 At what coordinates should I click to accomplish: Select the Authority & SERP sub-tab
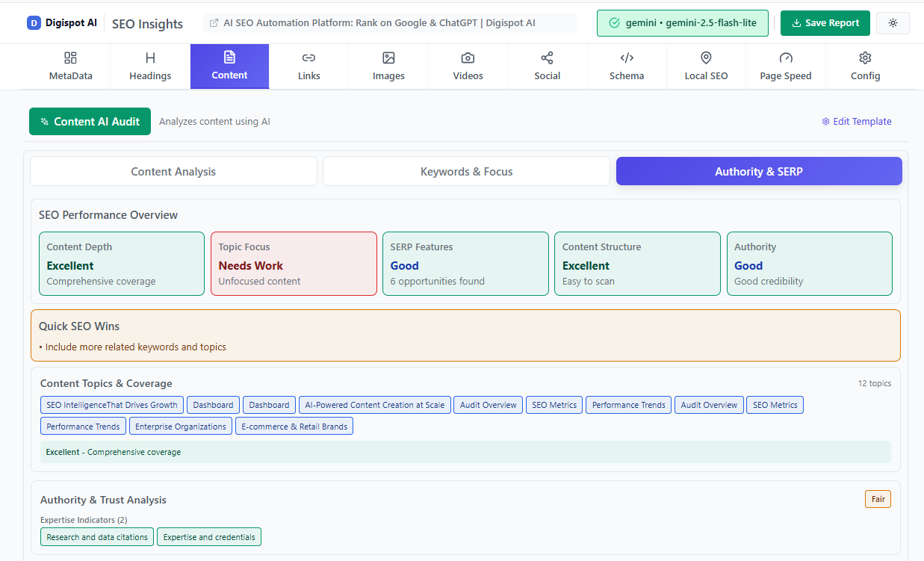coord(759,171)
